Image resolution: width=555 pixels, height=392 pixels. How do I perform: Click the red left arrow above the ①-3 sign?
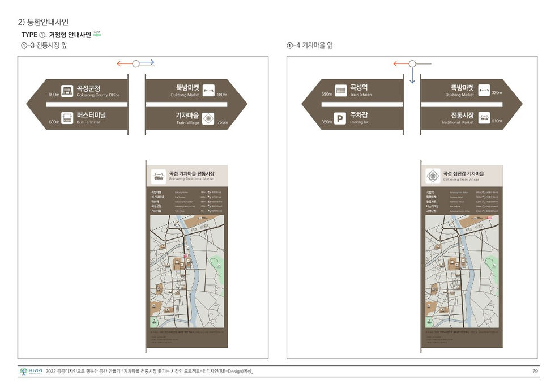click(125, 64)
